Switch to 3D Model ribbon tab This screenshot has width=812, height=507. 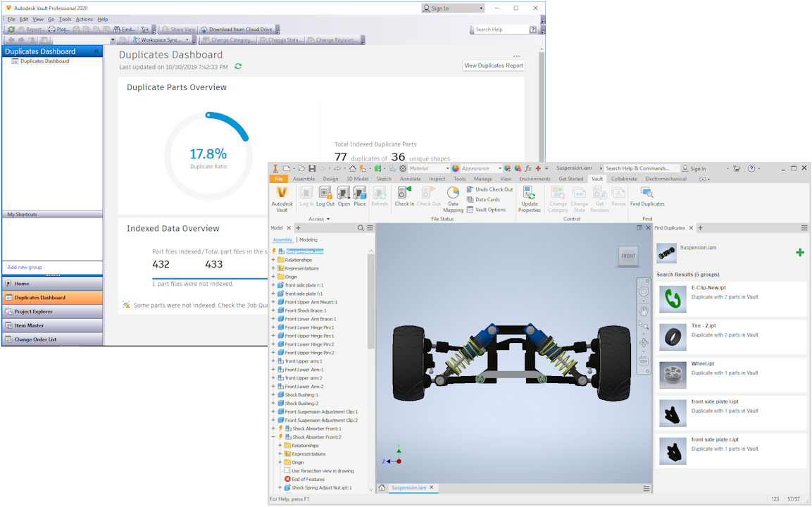pyautogui.click(x=357, y=179)
